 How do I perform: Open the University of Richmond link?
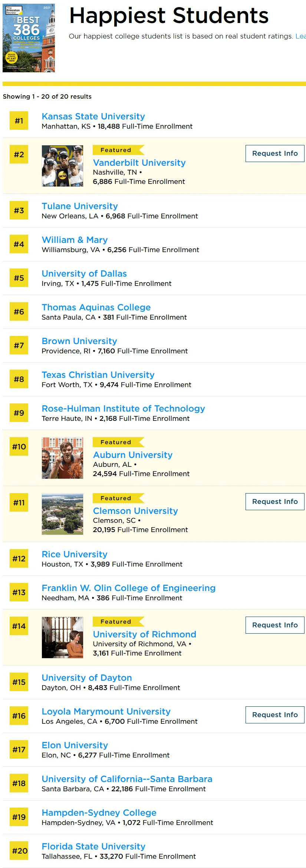pyautogui.click(x=145, y=634)
